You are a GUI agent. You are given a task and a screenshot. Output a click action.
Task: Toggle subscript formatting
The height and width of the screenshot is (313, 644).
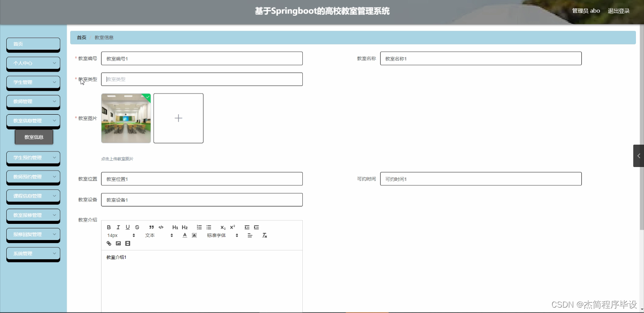pyautogui.click(x=223, y=227)
